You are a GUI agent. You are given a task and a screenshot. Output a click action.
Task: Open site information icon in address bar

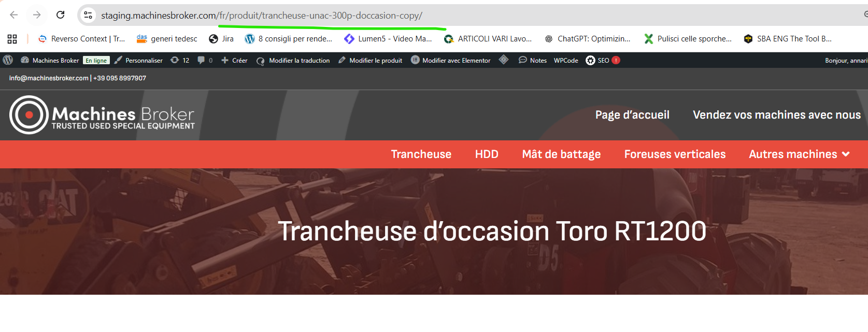pyautogui.click(x=89, y=15)
